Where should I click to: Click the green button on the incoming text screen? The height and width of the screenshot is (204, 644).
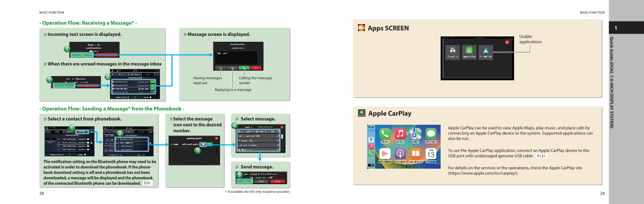click(x=83, y=54)
